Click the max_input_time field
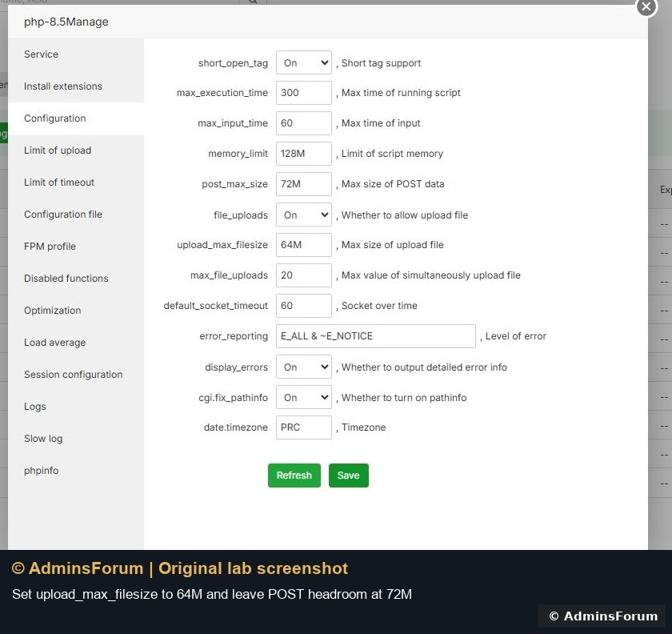 tap(303, 123)
